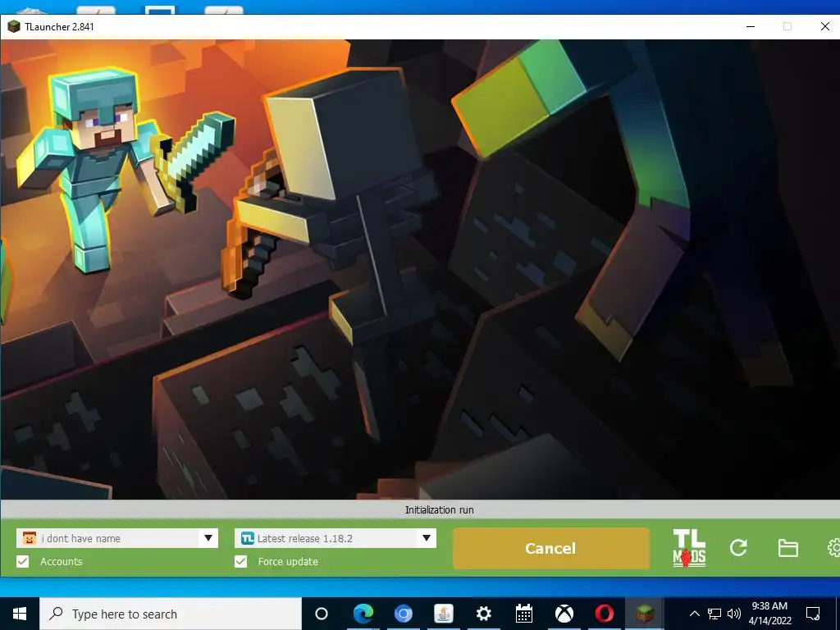Click the Cancel button
Screen dimensions: 840x630
(x=550, y=548)
